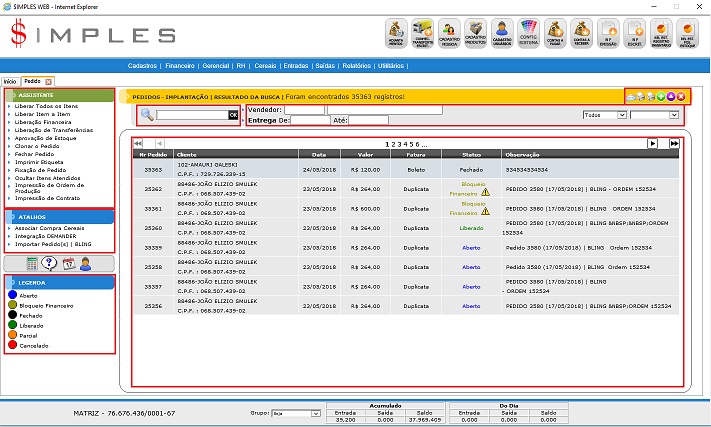Click the help question mark icon
711x427 pixels.
tap(49, 263)
